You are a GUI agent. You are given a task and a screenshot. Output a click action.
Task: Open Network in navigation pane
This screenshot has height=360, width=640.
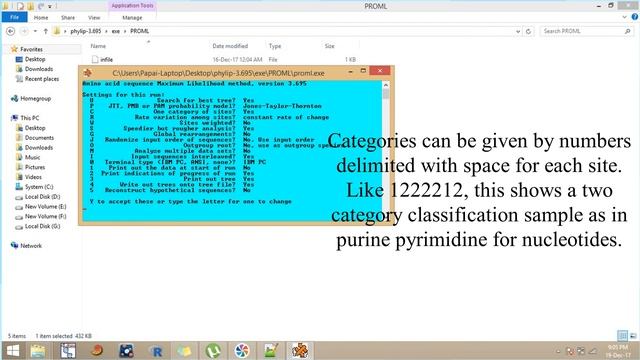(x=31, y=246)
